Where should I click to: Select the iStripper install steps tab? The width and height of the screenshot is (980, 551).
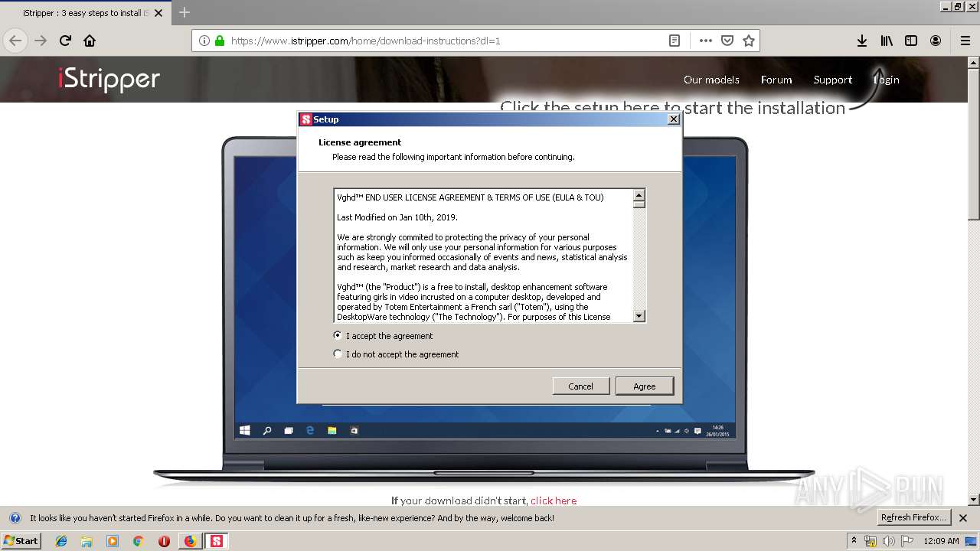[86, 13]
